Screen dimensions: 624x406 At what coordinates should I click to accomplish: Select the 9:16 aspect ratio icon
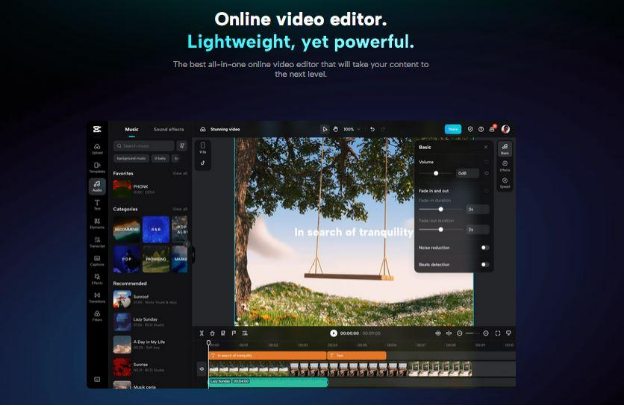(x=203, y=147)
